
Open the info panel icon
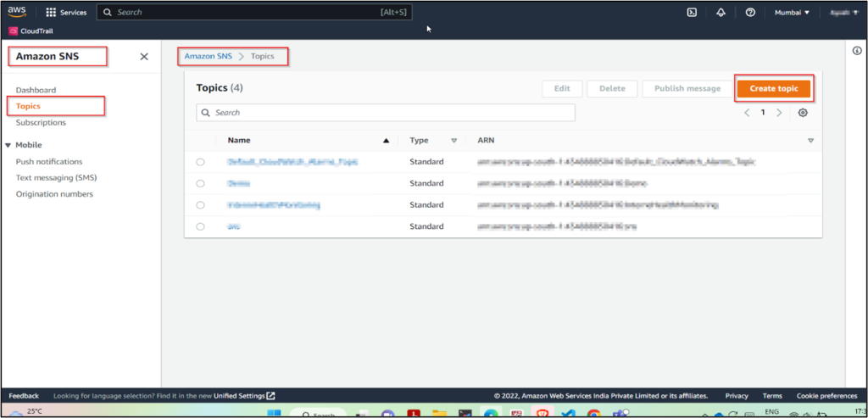856,52
